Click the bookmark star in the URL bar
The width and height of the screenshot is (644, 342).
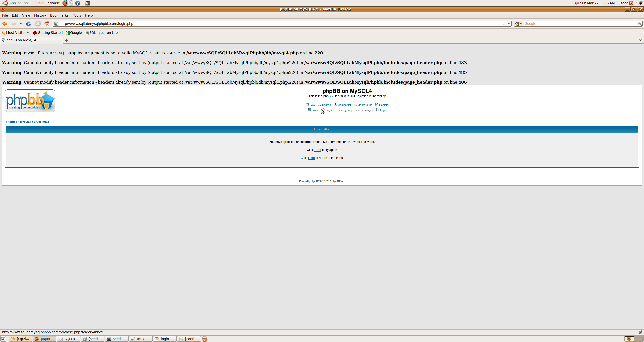click(504, 24)
